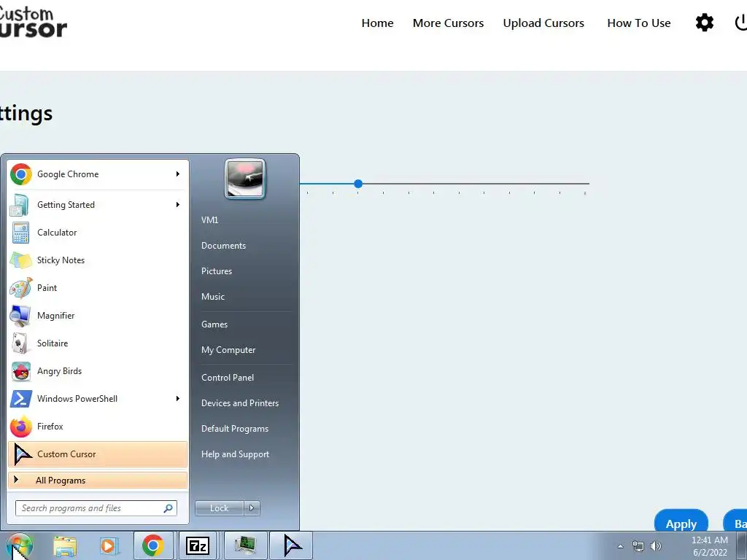Click Search programs and files field

click(x=96, y=508)
